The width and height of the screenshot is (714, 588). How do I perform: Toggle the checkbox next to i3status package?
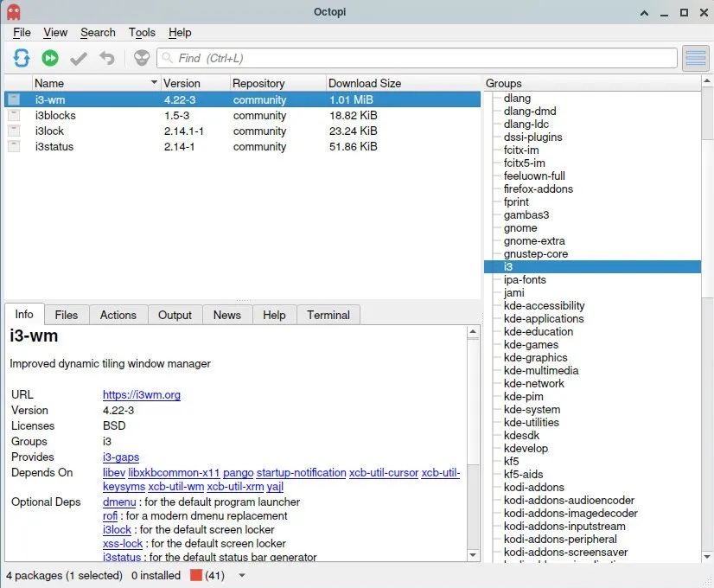tap(14, 146)
